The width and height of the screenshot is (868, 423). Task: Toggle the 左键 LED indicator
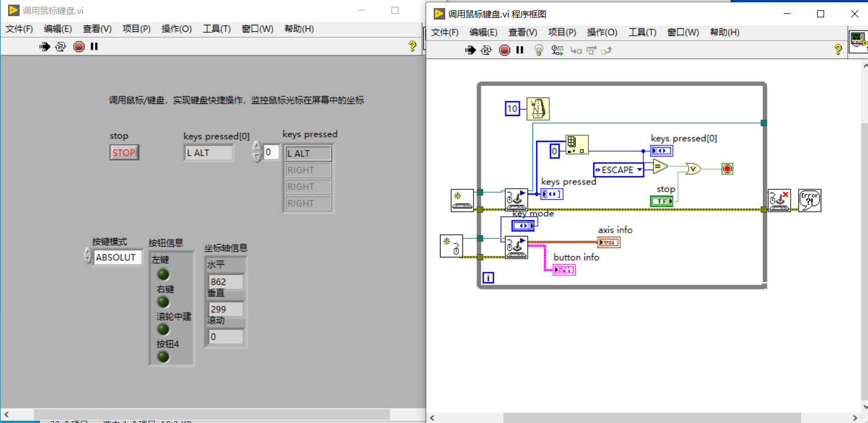coord(163,275)
